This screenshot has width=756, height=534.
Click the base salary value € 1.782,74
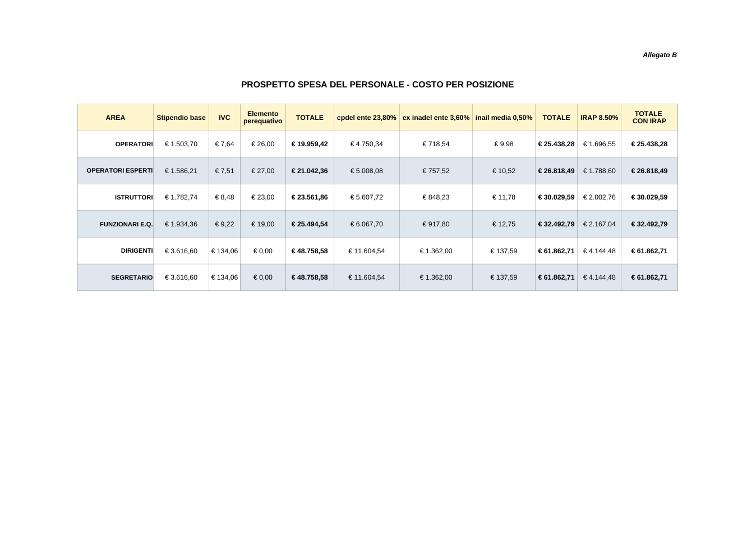(x=181, y=197)
